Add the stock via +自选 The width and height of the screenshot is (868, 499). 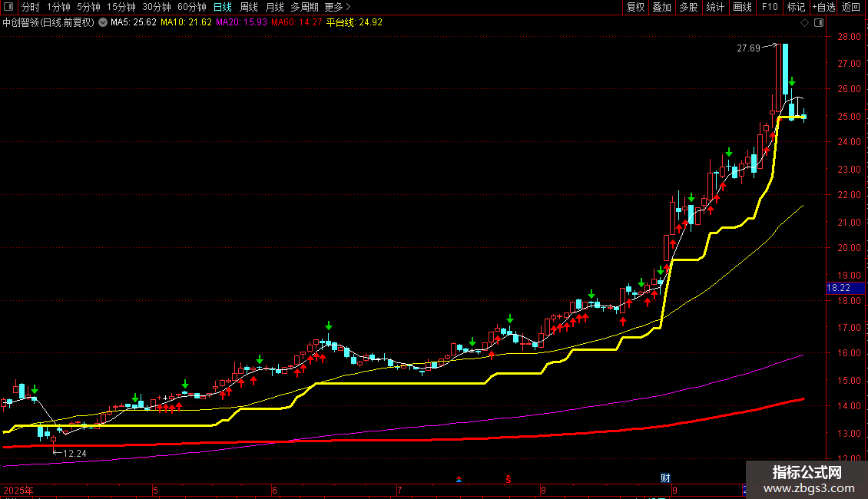coord(823,7)
